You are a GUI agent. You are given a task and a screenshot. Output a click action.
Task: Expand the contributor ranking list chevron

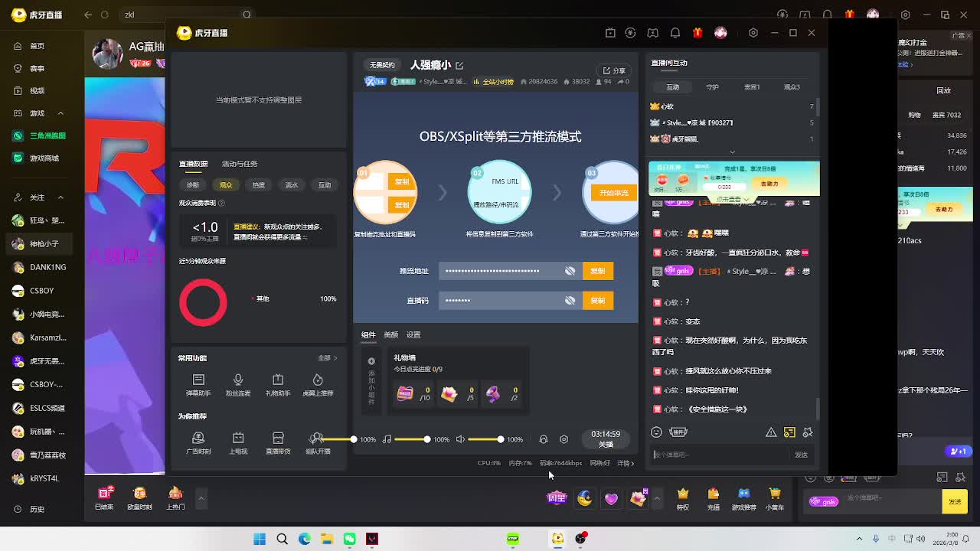[x=732, y=152]
